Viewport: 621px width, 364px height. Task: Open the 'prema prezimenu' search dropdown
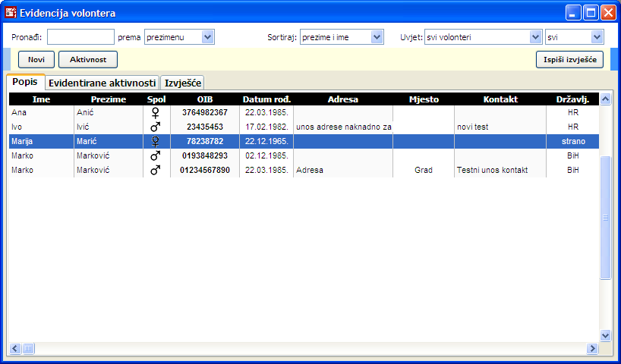[x=208, y=36]
